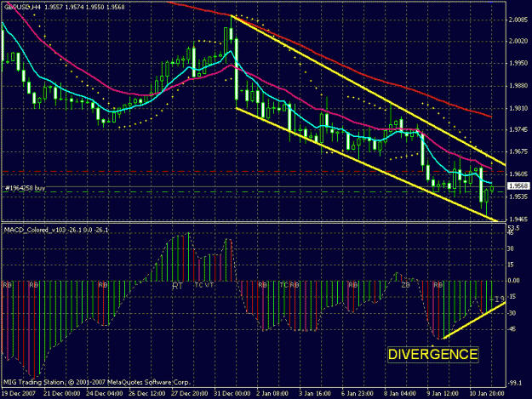Click the 2.0085 price axis label

click(518, 20)
